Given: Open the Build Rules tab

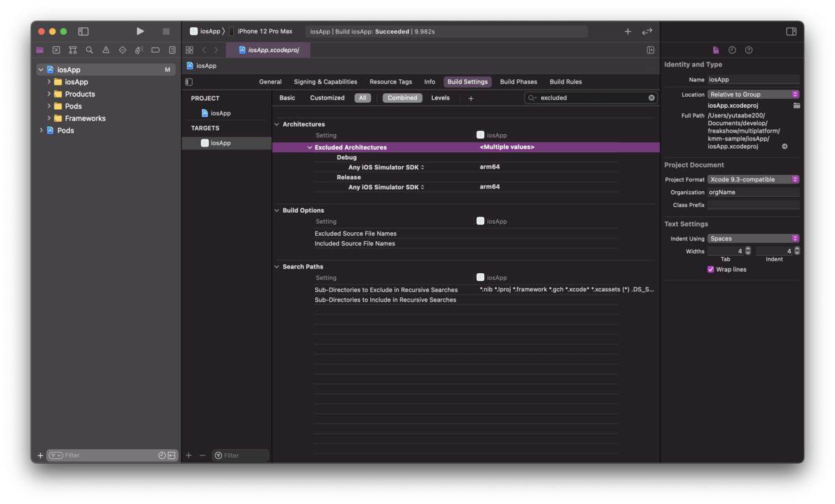Looking at the screenshot, I should (x=566, y=82).
